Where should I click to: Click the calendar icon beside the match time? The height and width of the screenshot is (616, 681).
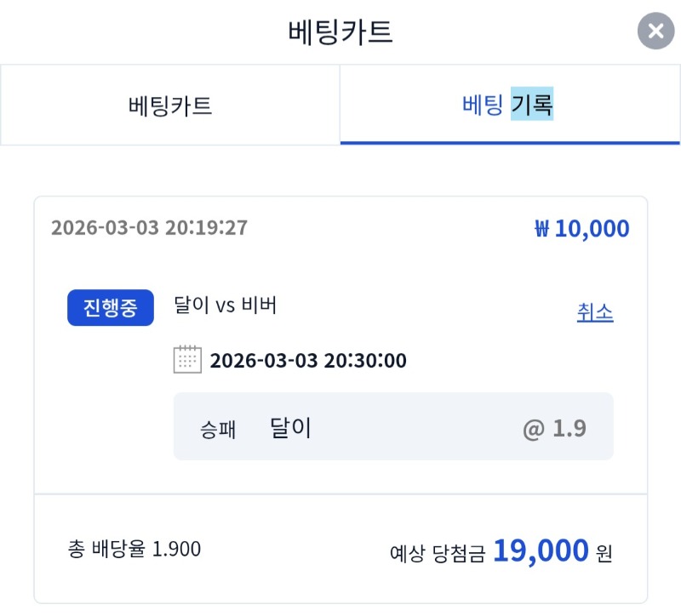click(187, 360)
